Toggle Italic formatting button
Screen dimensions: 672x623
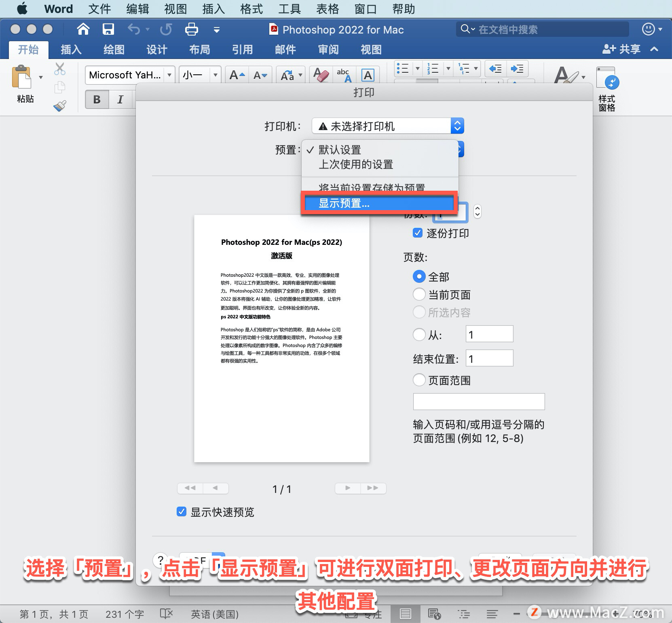click(x=120, y=99)
